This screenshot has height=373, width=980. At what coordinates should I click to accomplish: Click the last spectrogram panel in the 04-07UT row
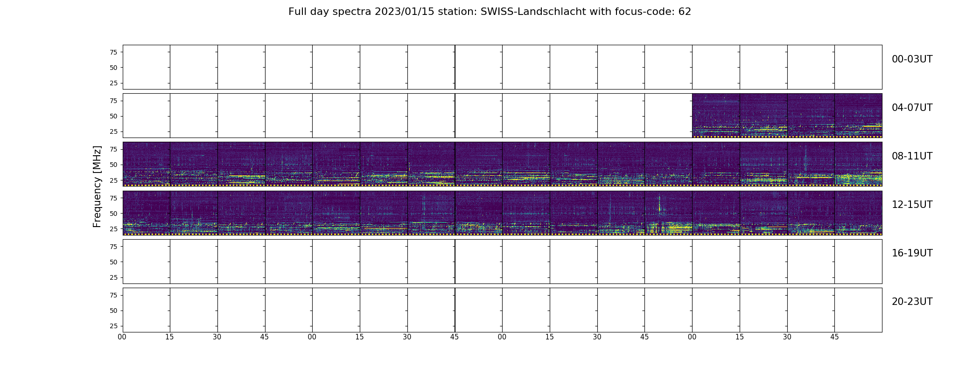(x=858, y=116)
